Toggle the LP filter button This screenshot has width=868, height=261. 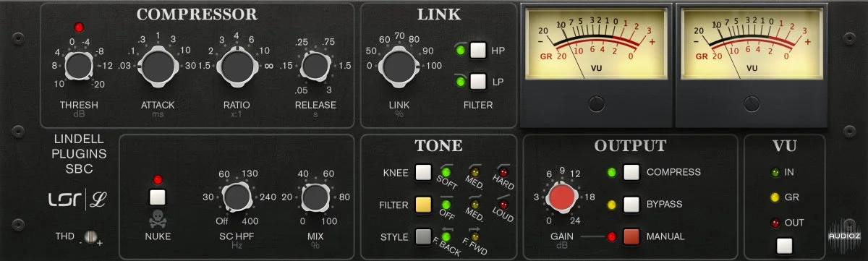[478, 81]
